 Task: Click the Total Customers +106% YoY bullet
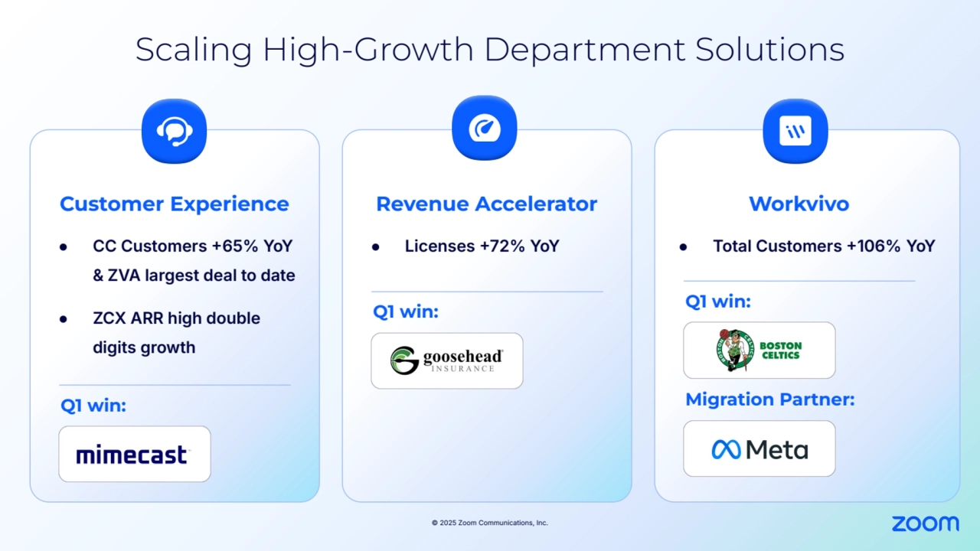click(824, 246)
